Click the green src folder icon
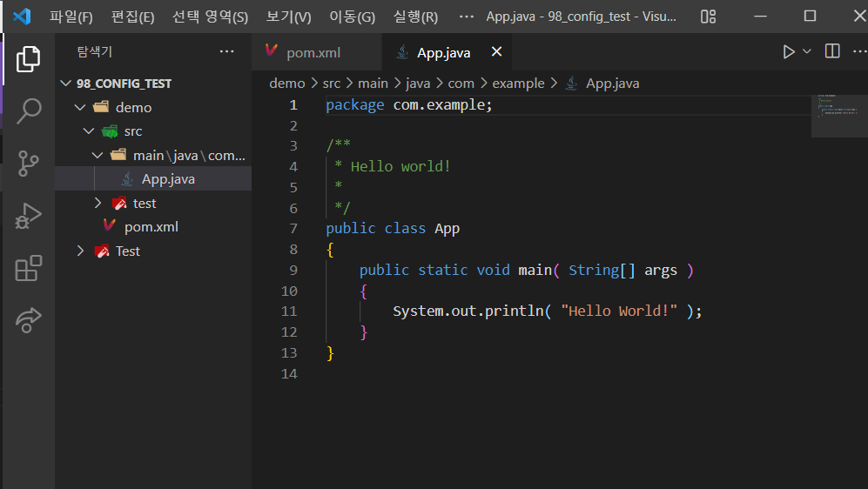The width and height of the screenshot is (868, 489). point(110,131)
